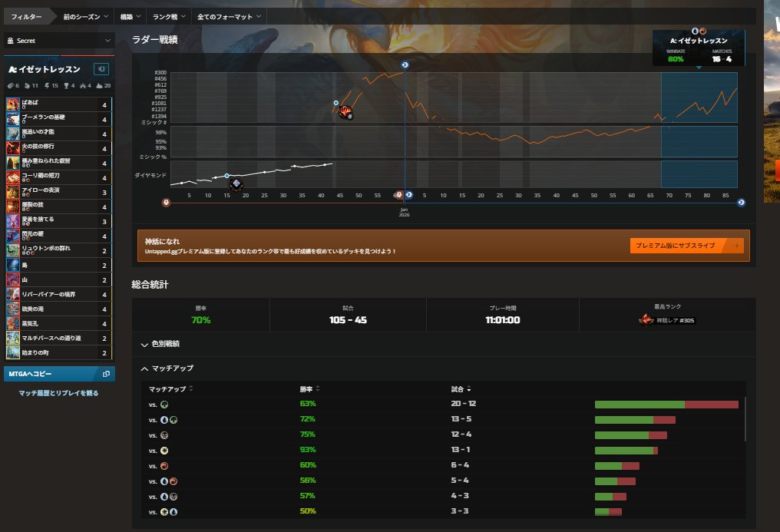
Task: Open the Secret collection dropdown
Action: (59, 41)
